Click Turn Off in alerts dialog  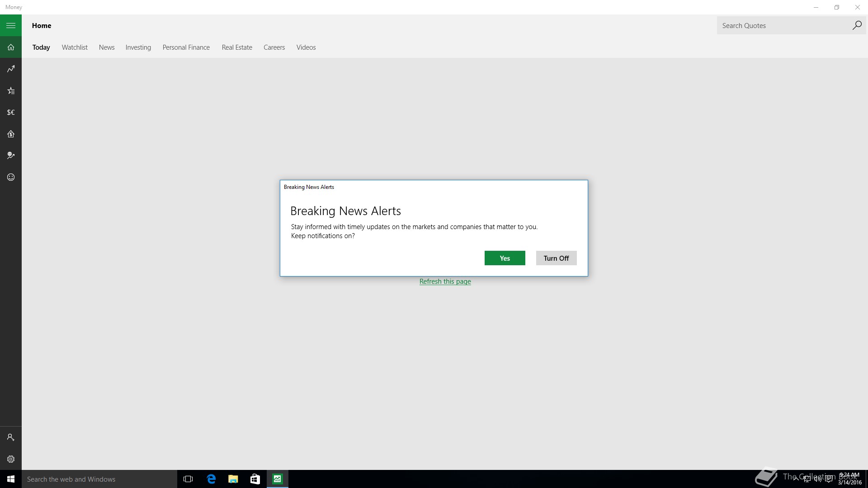pyautogui.click(x=557, y=258)
